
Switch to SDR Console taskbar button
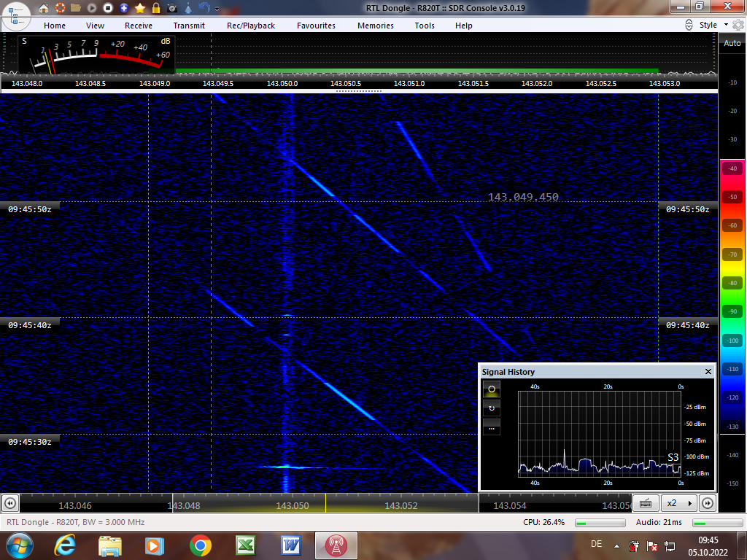click(336, 545)
